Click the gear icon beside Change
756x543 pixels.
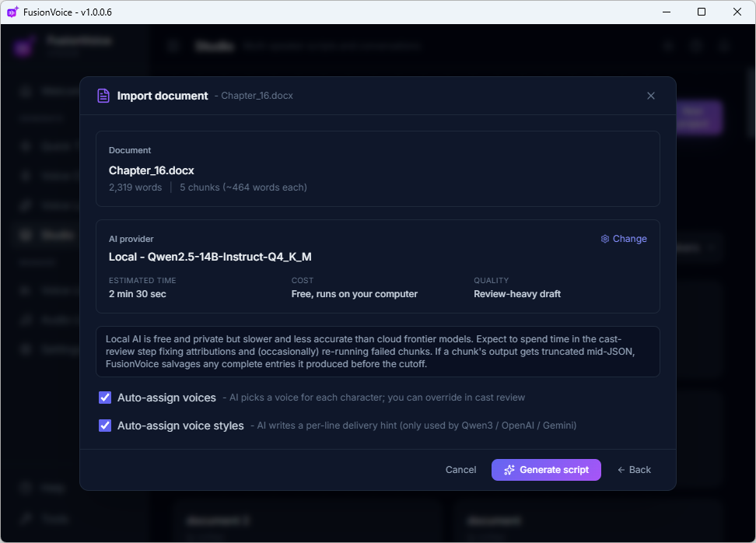[x=604, y=239]
